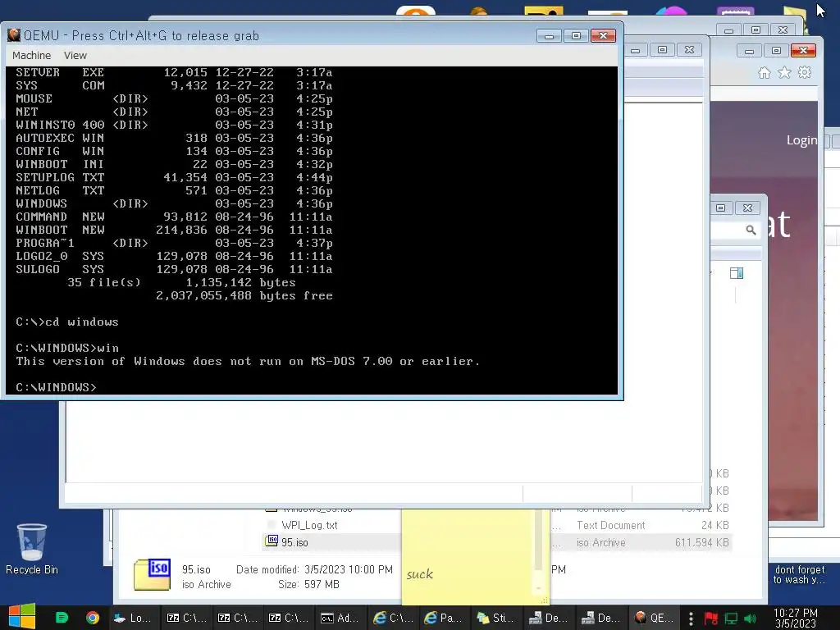Click the 'dont forget to wash' sticky note
840x630 pixels.
point(799,574)
